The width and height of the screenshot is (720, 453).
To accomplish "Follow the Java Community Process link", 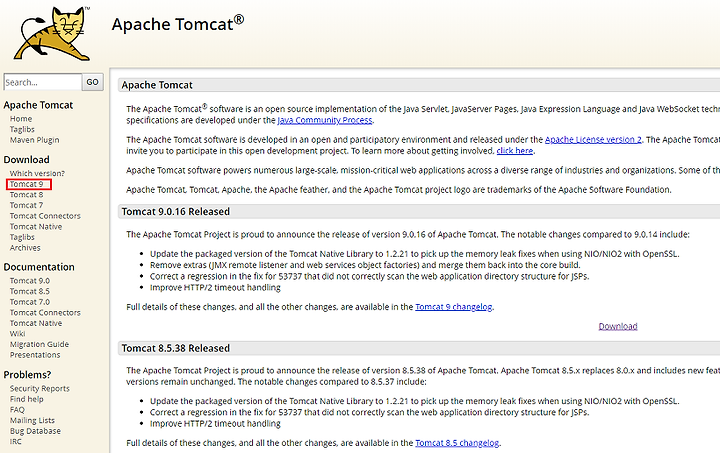I will pyautogui.click(x=325, y=120).
